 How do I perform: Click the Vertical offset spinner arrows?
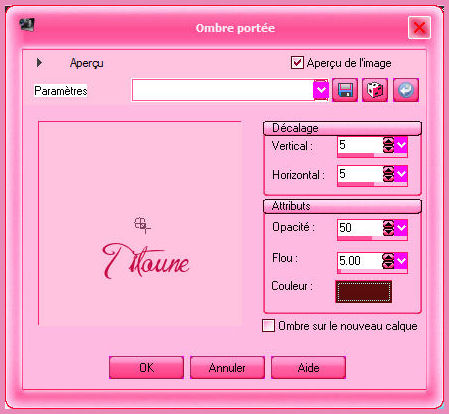pyautogui.click(x=388, y=145)
